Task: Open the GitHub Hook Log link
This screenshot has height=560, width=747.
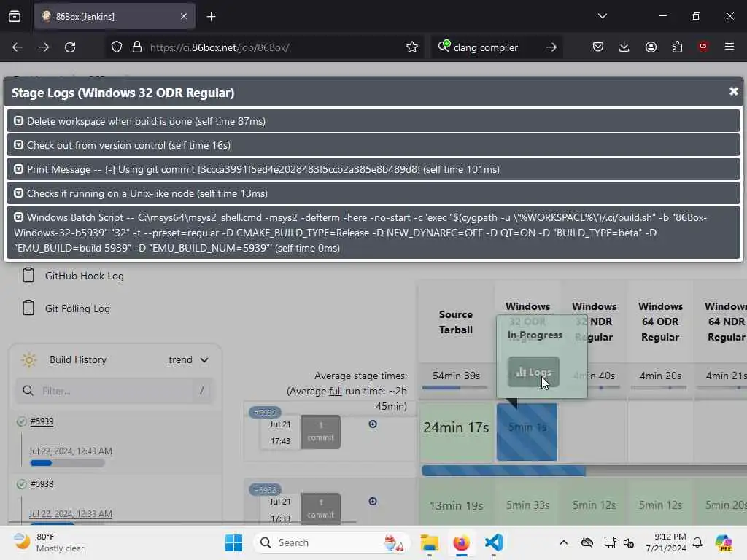Action: click(x=85, y=276)
